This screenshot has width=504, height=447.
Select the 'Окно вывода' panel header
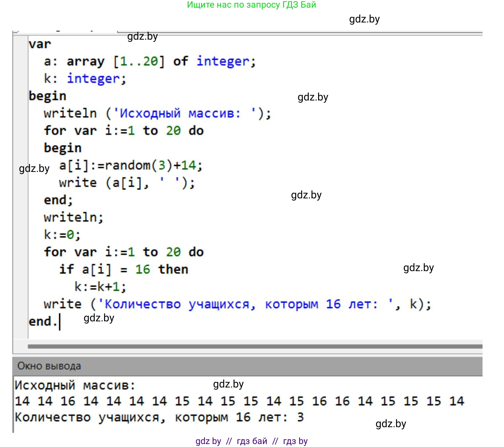pos(49,366)
